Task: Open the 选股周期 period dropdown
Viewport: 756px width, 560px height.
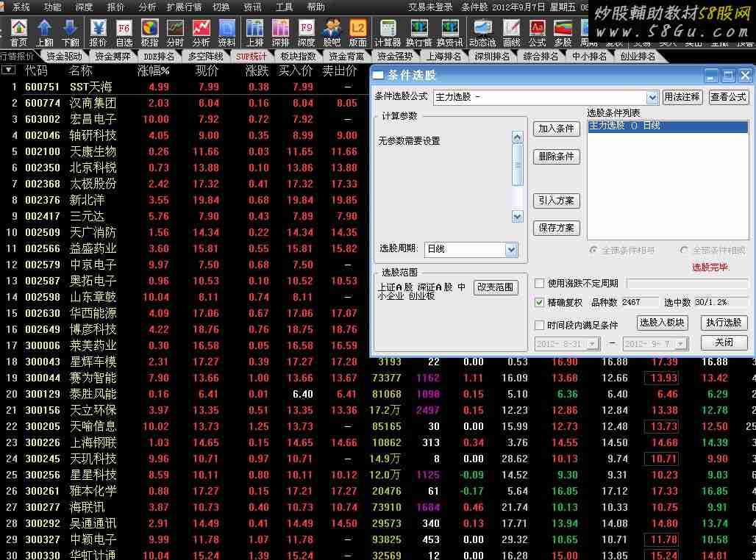Action: pyautogui.click(x=511, y=250)
